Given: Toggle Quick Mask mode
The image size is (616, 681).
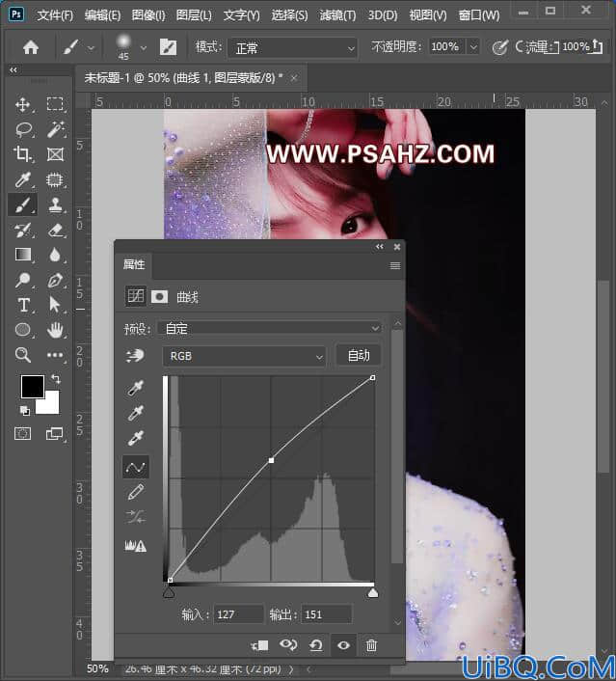Looking at the screenshot, I should [22, 433].
